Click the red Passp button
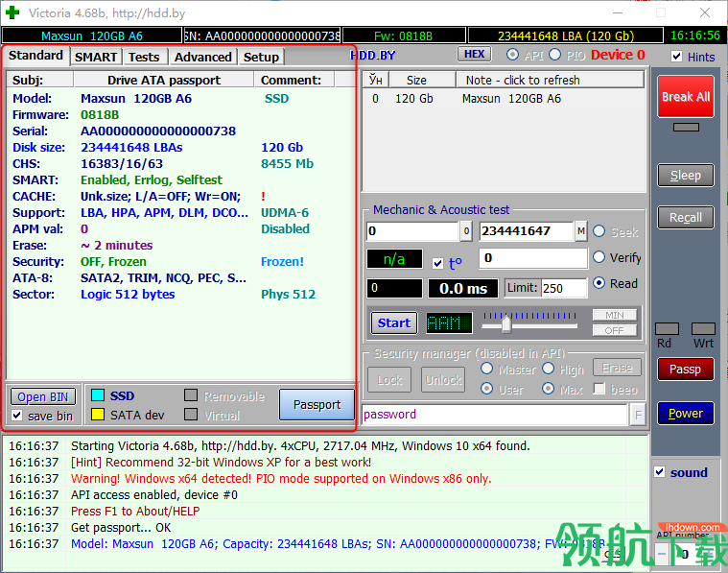This screenshot has height=573, width=728. (x=686, y=369)
